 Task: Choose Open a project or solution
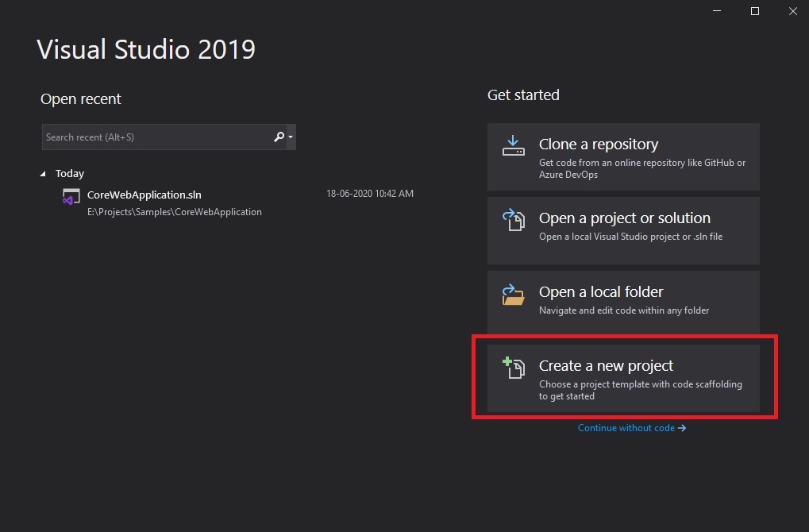623,230
